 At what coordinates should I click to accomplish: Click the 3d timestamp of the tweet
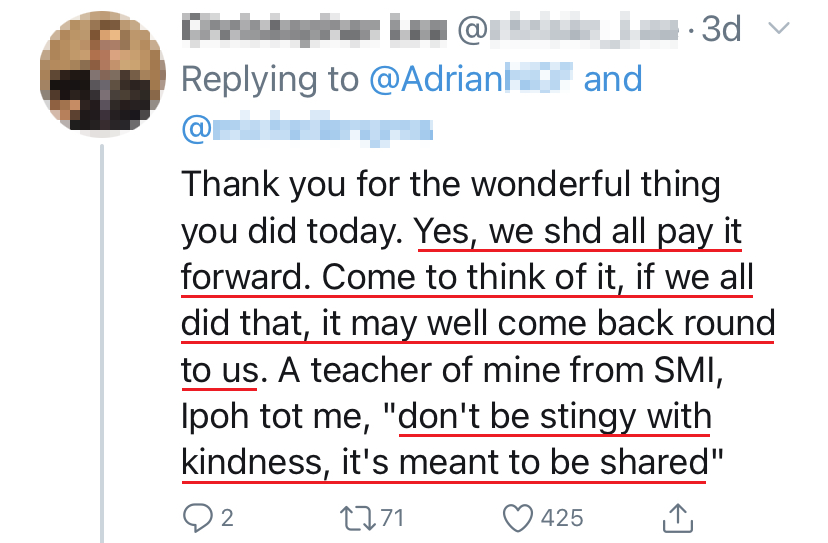[721, 30]
